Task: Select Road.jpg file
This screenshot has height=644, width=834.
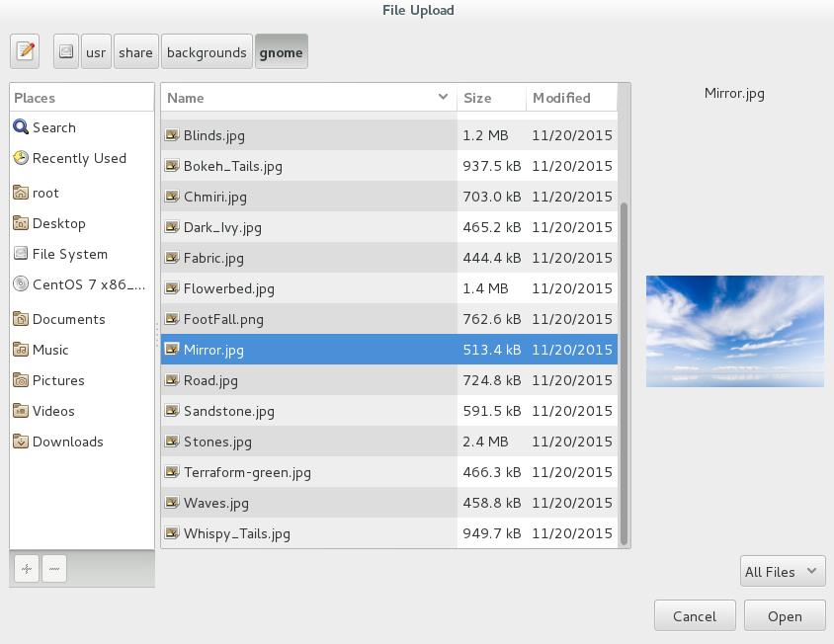Action: (x=388, y=380)
